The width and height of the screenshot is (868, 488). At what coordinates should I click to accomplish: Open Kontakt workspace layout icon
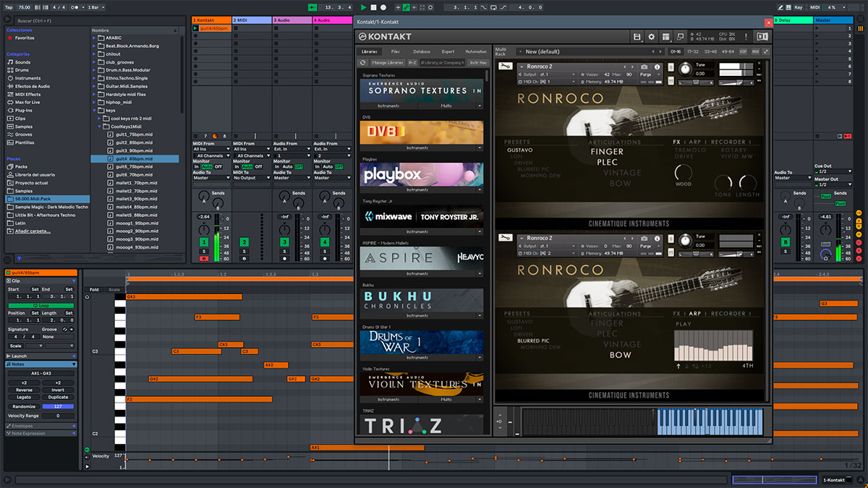[666, 36]
